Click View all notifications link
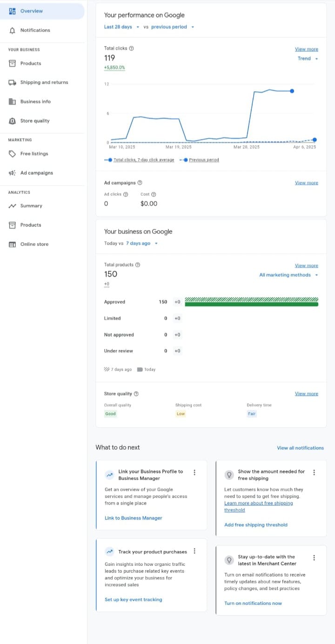The width and height of the screenshot is (335, 644). [x=301, y=448]
